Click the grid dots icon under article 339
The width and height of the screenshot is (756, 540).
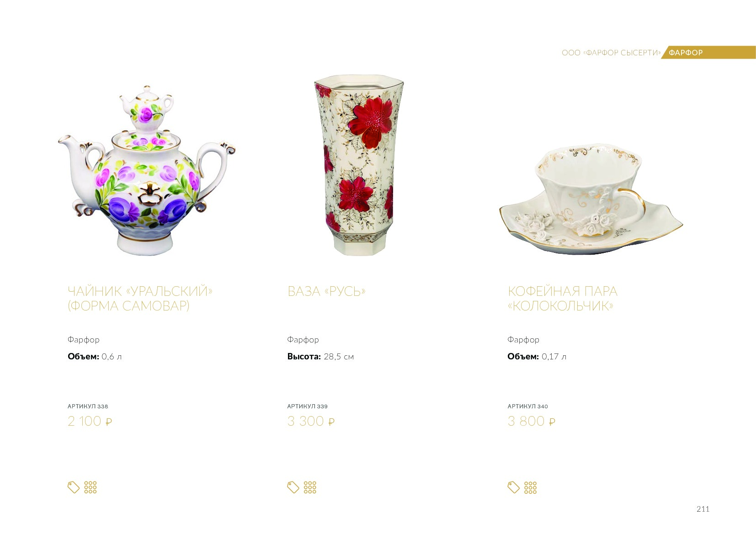point(310,487)
